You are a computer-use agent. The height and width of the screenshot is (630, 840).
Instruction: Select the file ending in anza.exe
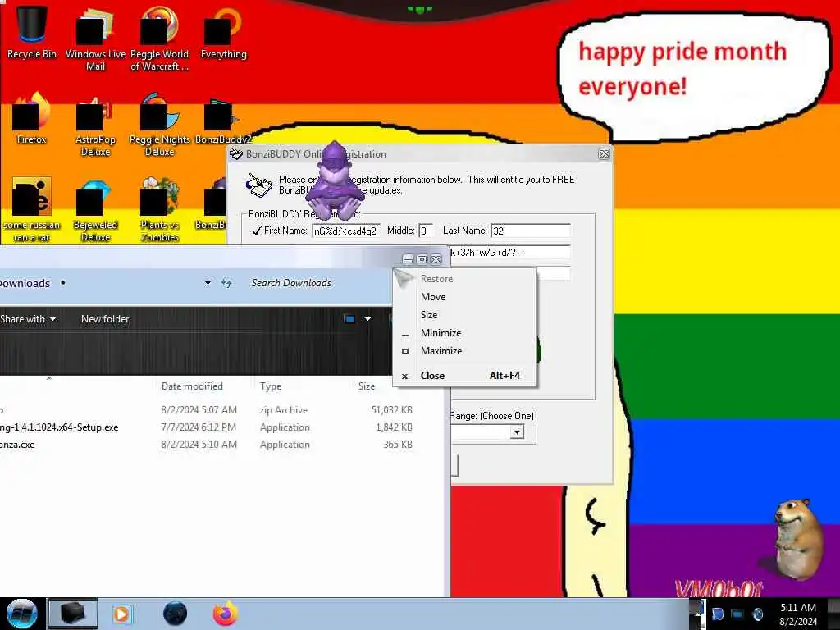tap(206, 444)
